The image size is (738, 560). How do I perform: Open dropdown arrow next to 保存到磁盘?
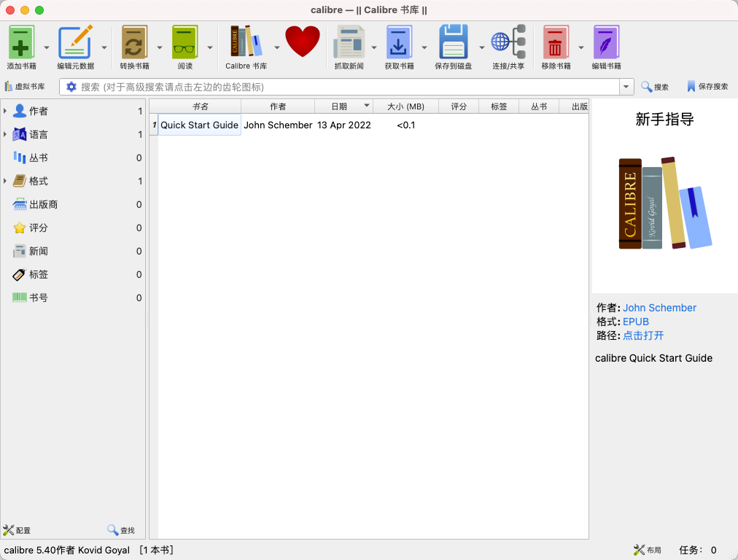pyautogui.click(x=482, y=47)
